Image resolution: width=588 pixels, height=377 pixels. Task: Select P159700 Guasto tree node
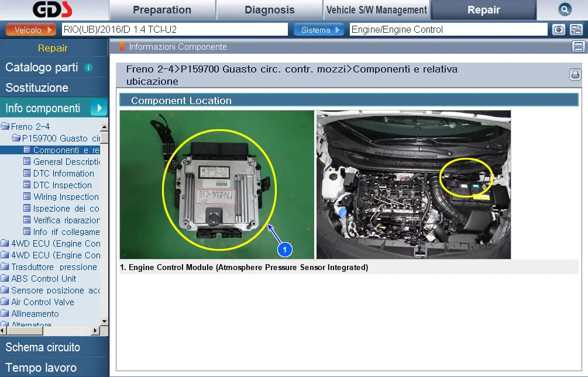(x=61, y=139)
